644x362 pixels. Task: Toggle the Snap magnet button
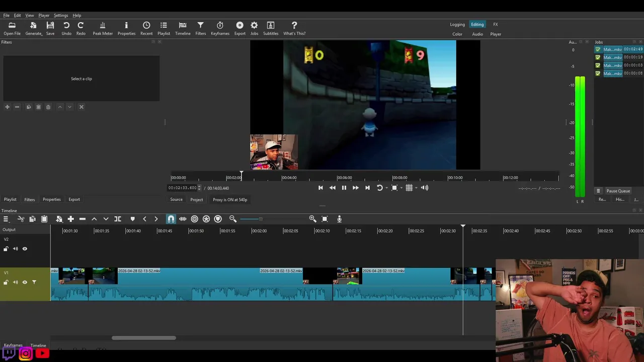171,219
